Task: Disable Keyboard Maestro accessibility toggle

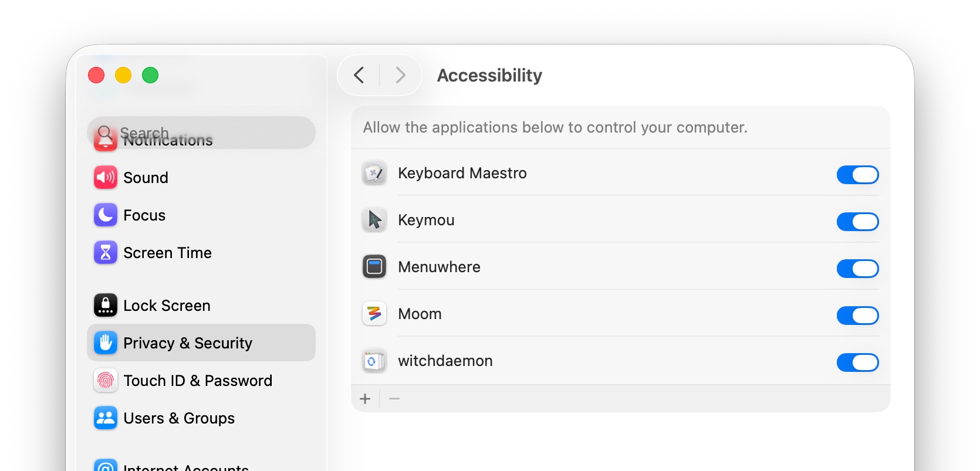Action: pos(857,174)
